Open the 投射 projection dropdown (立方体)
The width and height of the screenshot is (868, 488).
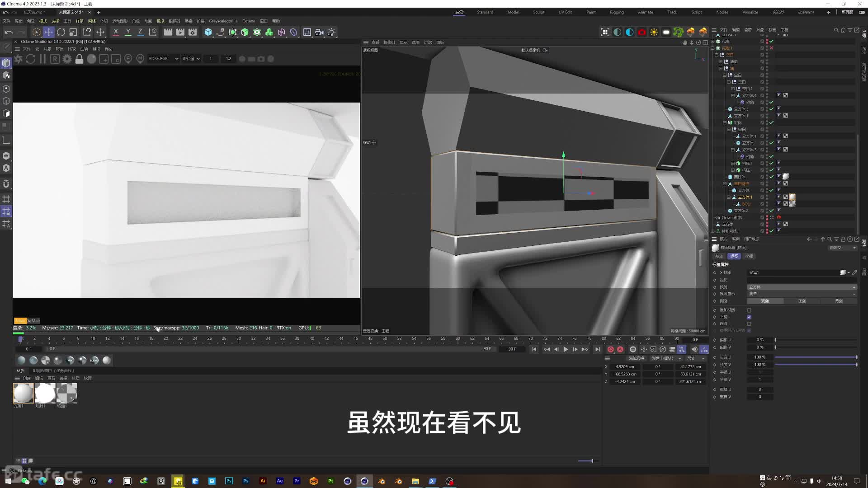click(x=802, y=287)
